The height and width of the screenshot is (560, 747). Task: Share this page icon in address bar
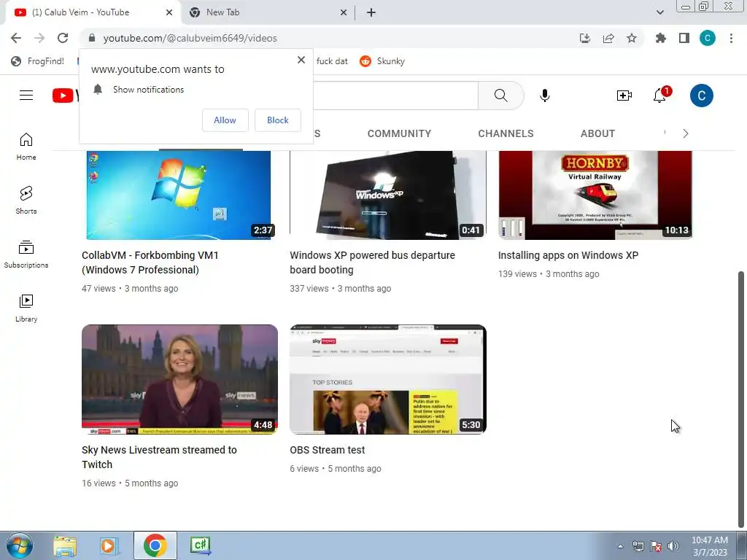(608, 38)
